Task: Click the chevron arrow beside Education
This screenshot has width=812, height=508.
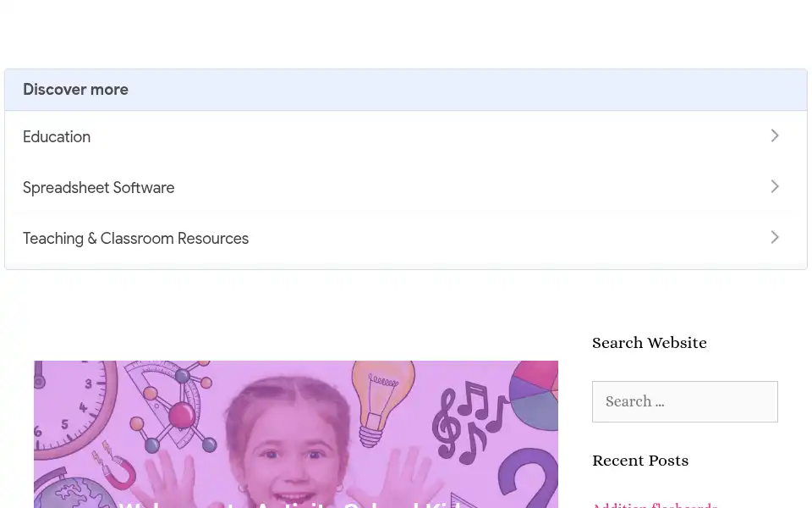Action: coord(775,135)
